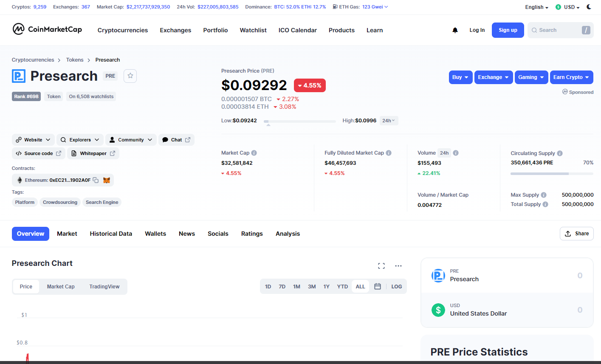The image size is (601, 364).
Task: Click the Sign up button
Action: pyautogui.click(x=508, y=30)
